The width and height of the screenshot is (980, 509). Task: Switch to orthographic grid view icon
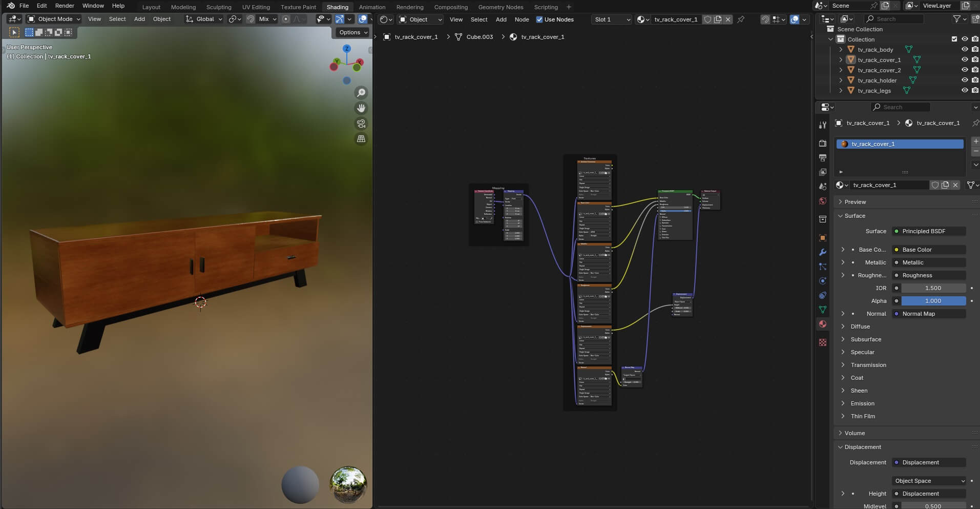361,139
